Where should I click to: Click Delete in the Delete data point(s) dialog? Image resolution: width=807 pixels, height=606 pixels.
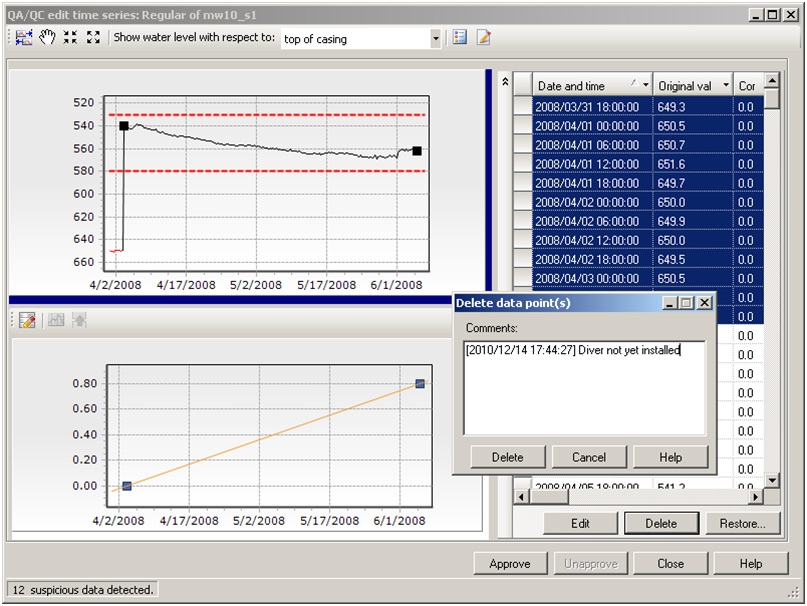[507, 457]
